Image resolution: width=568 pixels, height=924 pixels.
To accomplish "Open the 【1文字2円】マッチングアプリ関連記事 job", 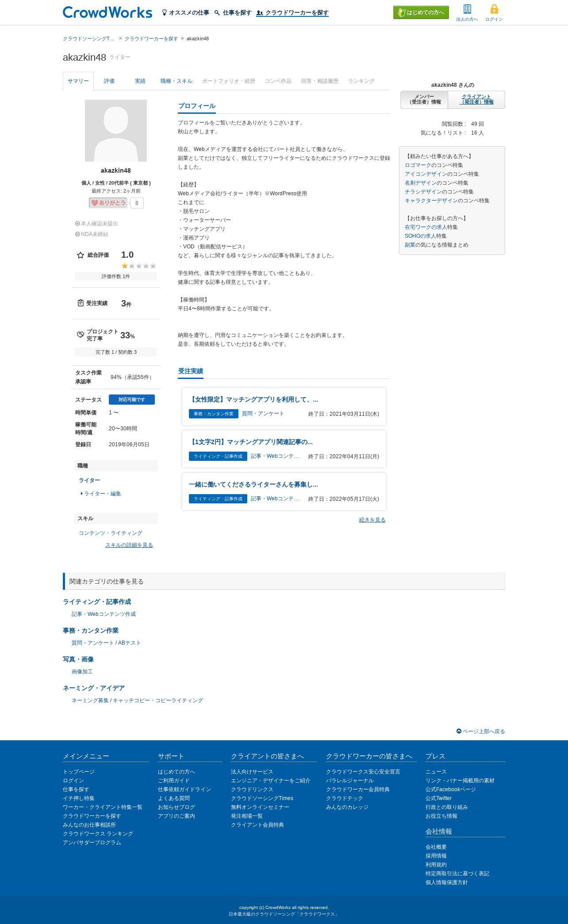I will pyautogui.click(x=251, y=442).
